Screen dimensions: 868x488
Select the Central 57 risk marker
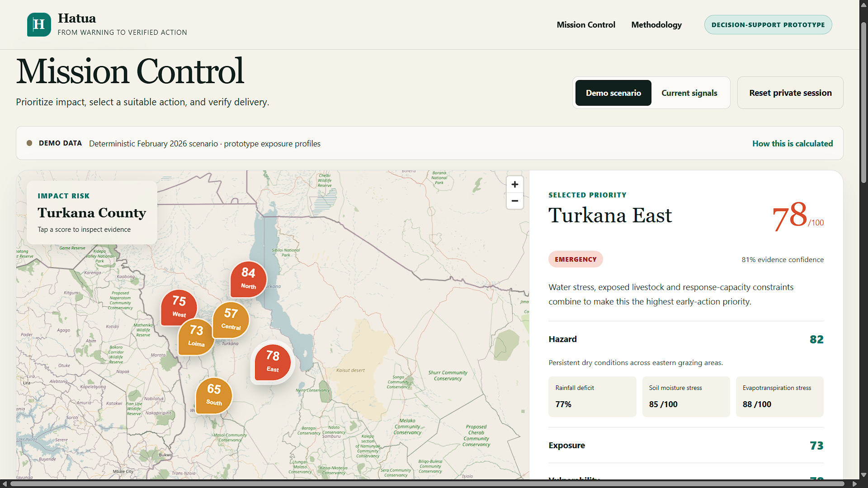point(231,319)
